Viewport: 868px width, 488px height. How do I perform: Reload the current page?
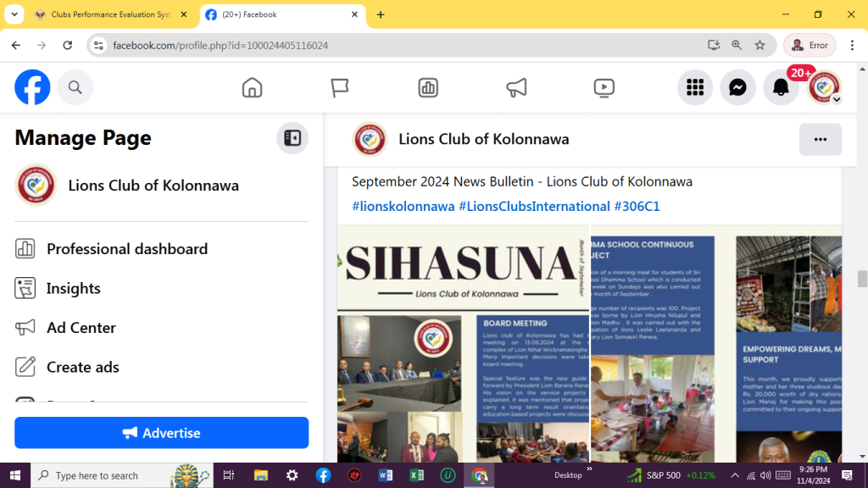pyautogui.click(x=68, y=46)
